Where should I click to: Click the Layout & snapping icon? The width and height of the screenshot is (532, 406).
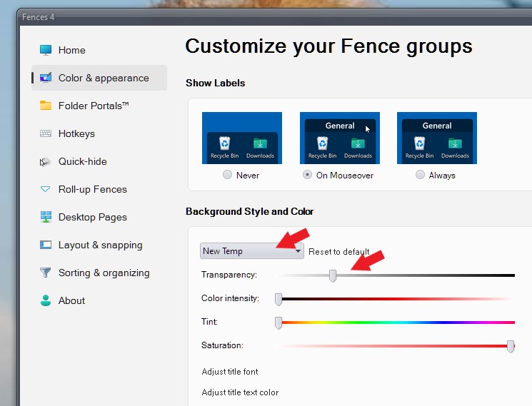46,245
